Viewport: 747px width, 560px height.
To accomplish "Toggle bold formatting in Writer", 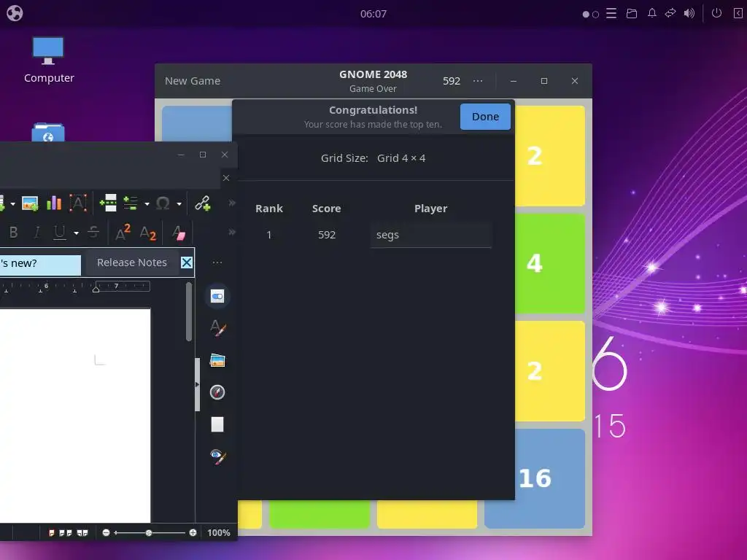I will point(13,233).
